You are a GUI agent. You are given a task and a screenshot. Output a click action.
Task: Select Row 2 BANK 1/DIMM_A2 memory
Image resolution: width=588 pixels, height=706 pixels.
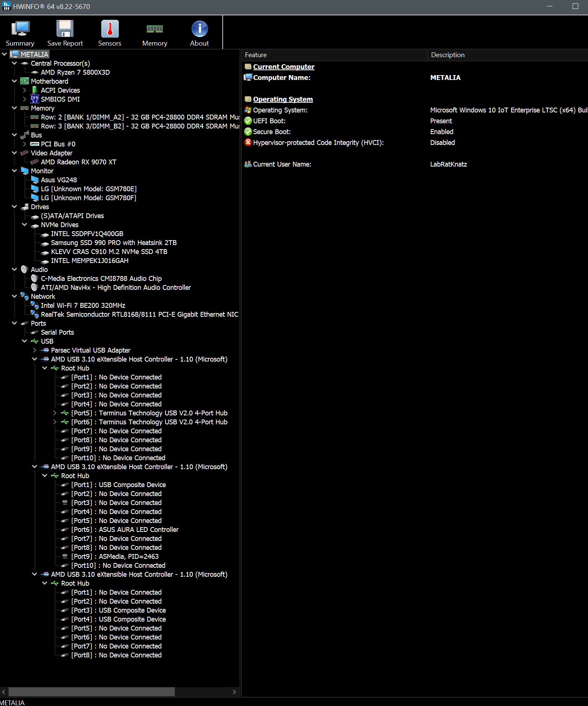coord(140,117)
